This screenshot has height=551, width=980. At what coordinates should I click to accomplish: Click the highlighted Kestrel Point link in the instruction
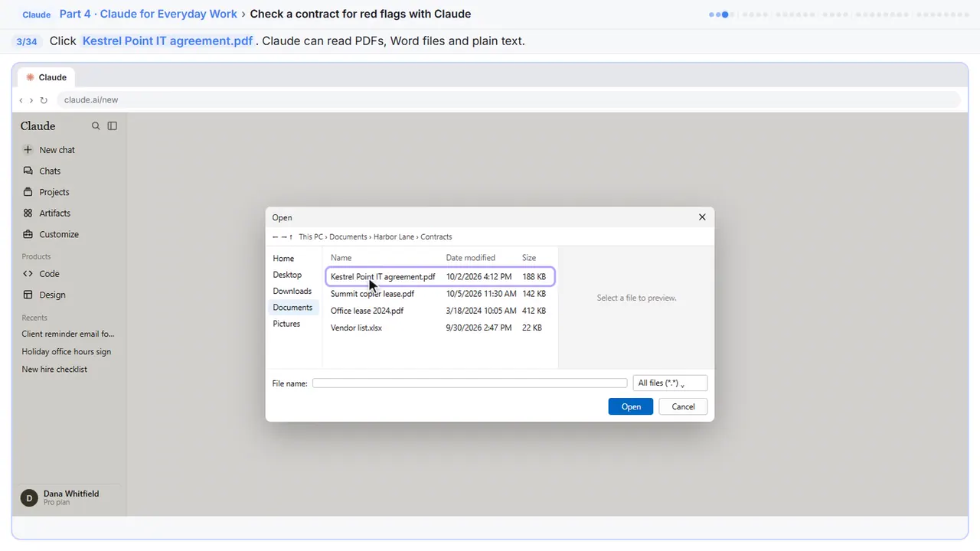pyautogui.click(x=168, y=41)
